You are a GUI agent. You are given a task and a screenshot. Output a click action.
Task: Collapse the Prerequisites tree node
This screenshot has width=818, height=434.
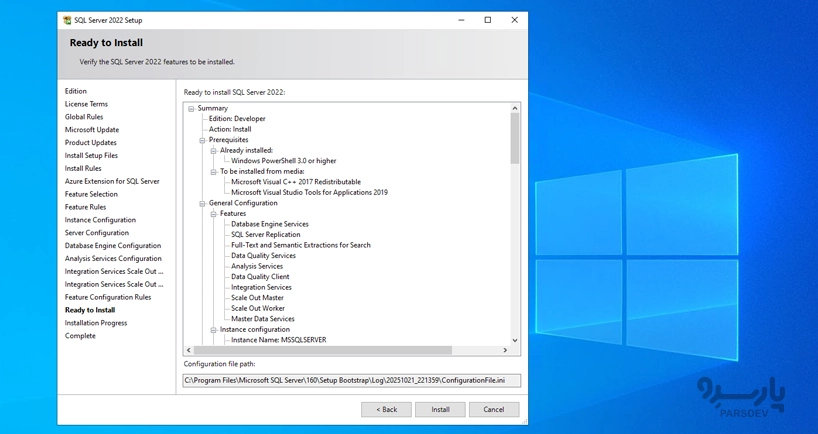(x=202, y=140)
